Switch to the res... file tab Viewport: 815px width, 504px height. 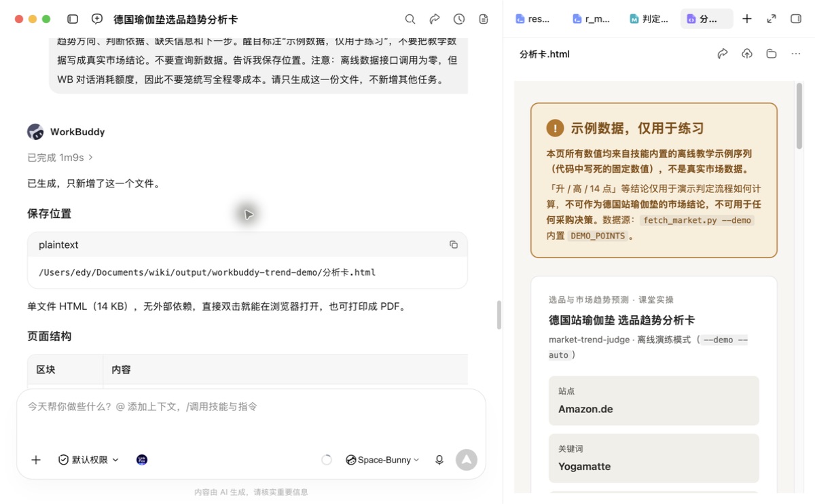click(533, 19)
